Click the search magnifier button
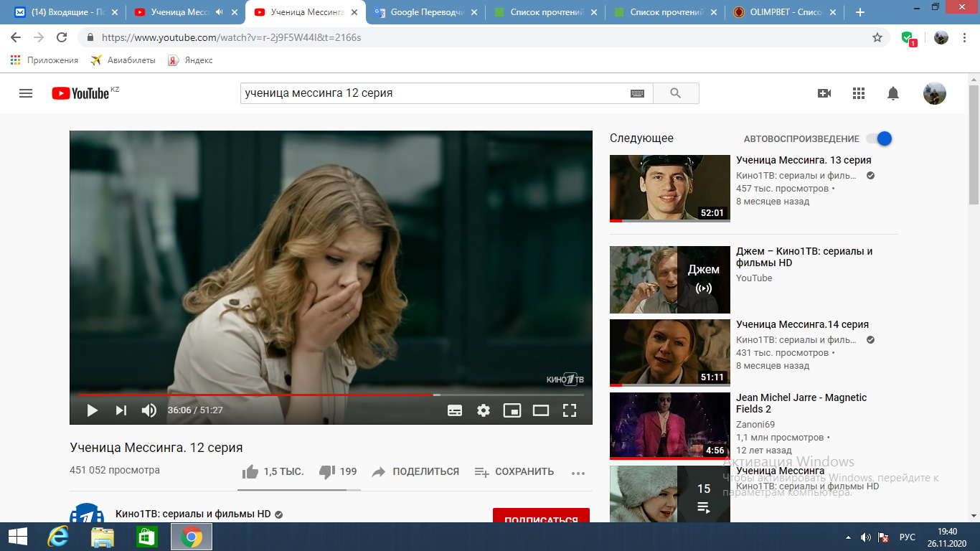This screenshot has height=551, width=980. click(x=675, y=93)
